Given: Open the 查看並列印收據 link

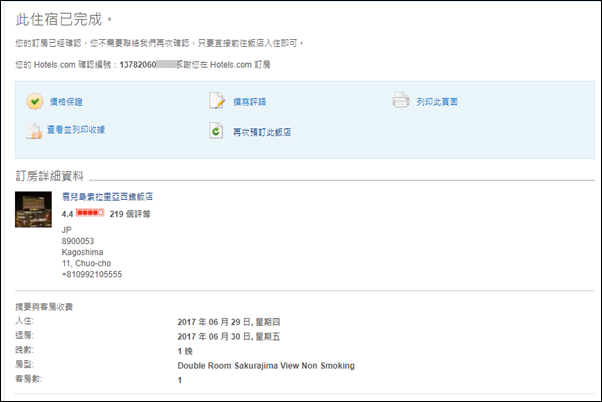Looking at the screenshot, I should [x=76, y=130].
